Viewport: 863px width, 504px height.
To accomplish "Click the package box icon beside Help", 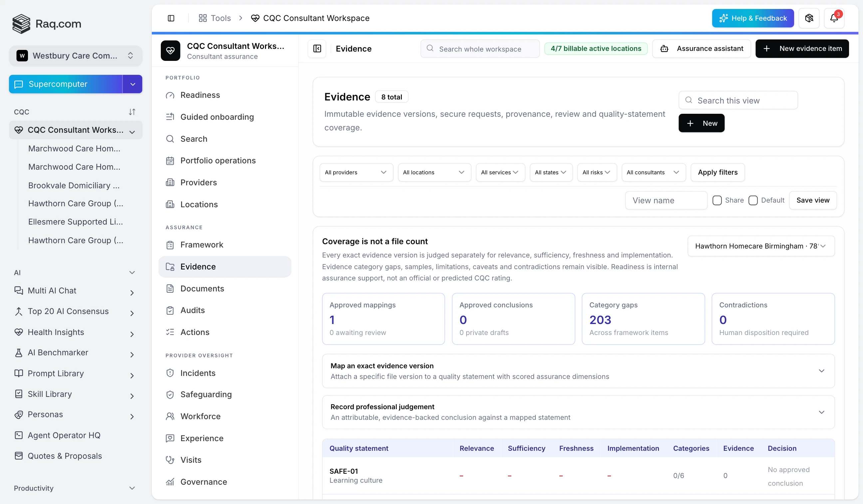I will coord(809,18).
